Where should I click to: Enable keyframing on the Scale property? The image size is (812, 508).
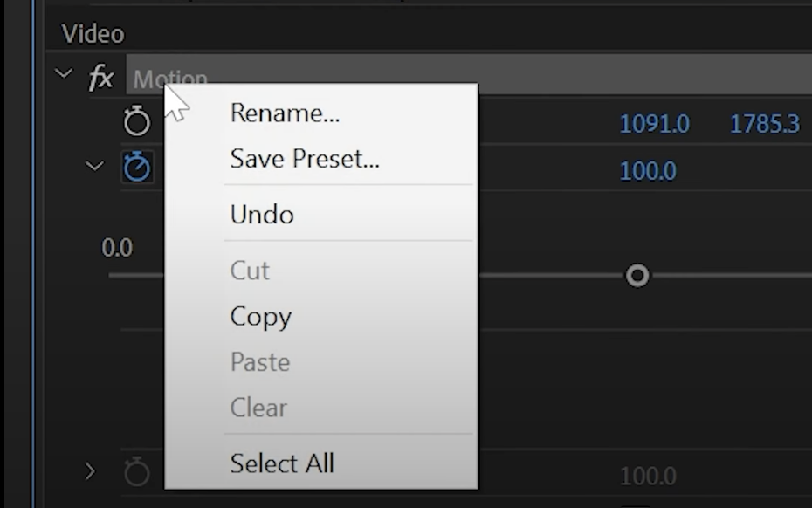tap(138, 165)
